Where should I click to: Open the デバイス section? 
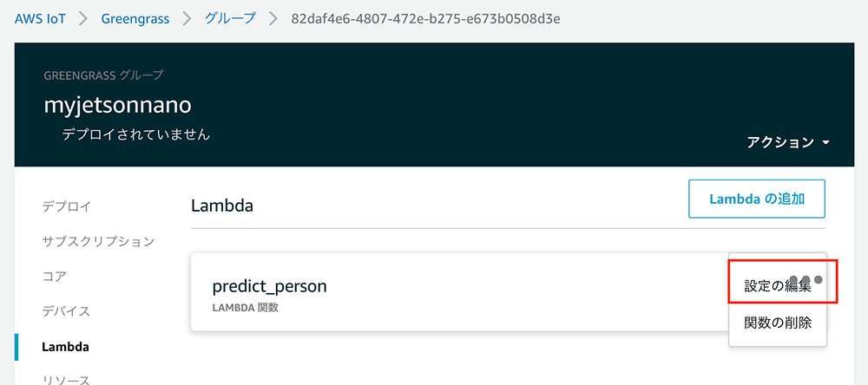(x=66, y=310)
